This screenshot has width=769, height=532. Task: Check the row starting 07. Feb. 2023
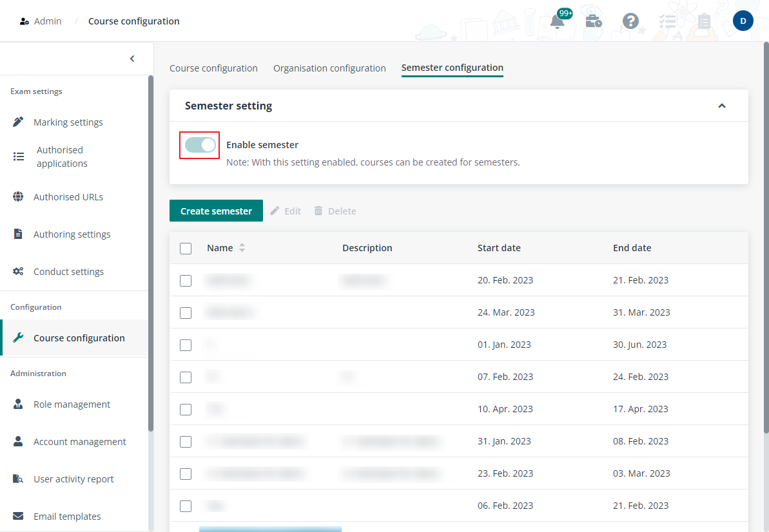pyautogui.click(x=186, y=377)
